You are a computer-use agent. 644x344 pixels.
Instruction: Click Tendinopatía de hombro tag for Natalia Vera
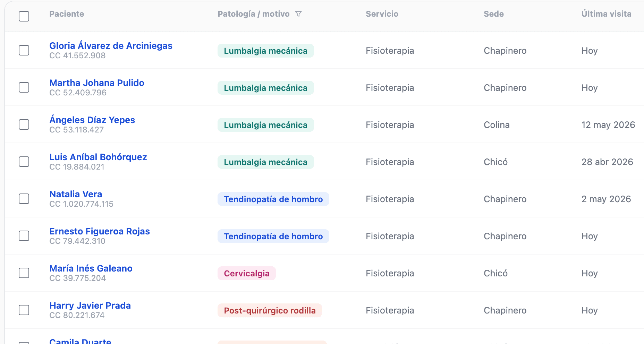(x=273, y=199)
